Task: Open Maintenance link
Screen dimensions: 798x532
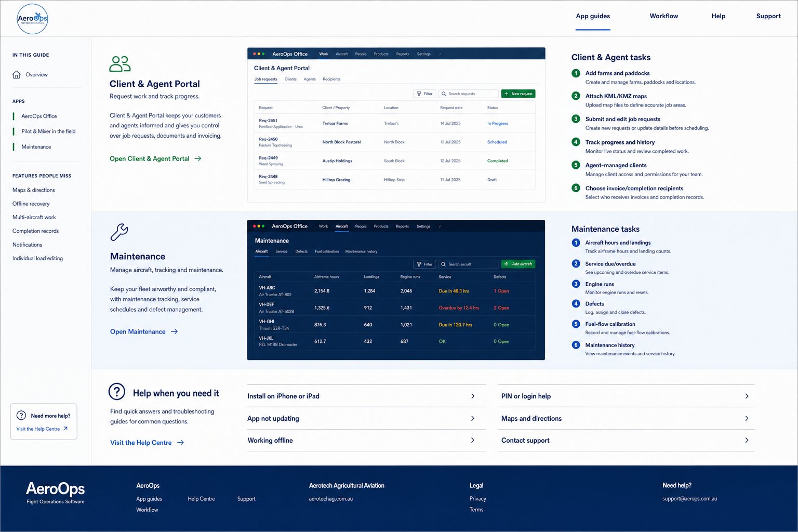Action: [x=144, y=331]
